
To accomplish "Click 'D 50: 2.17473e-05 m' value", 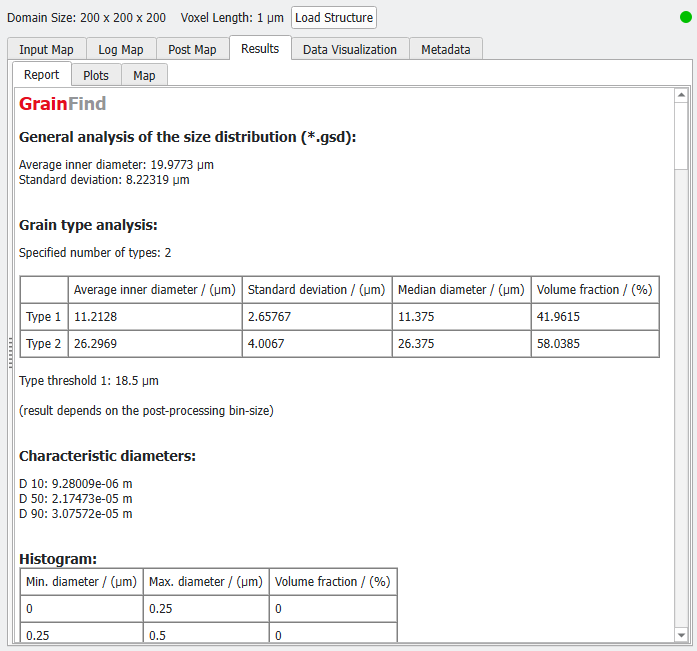I will [x=76, y=499].
